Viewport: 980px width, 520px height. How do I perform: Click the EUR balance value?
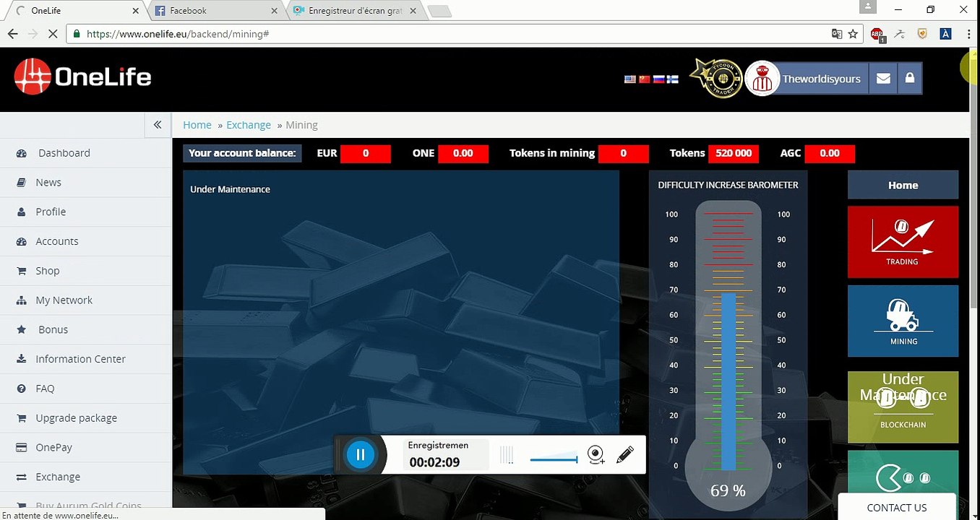366,153
